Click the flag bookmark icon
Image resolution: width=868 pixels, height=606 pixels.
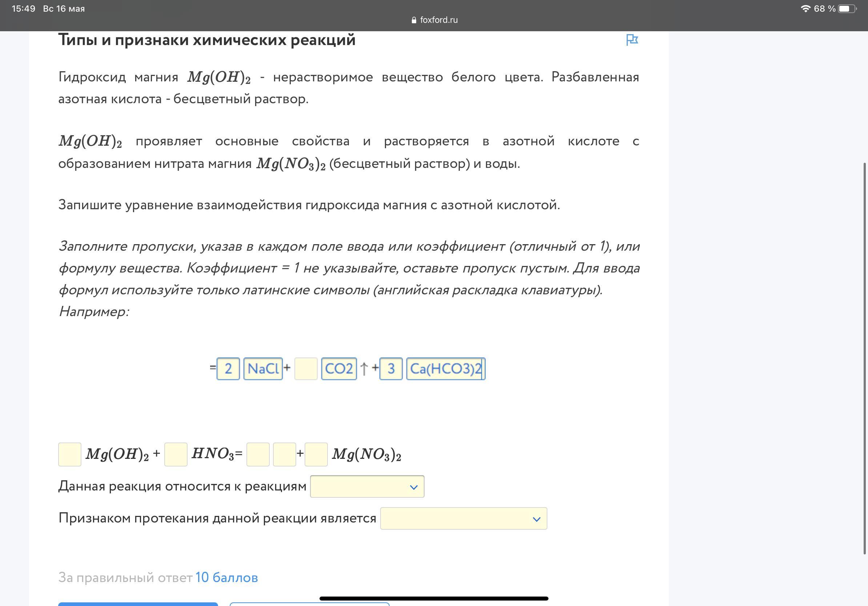(x=632, y=40)
